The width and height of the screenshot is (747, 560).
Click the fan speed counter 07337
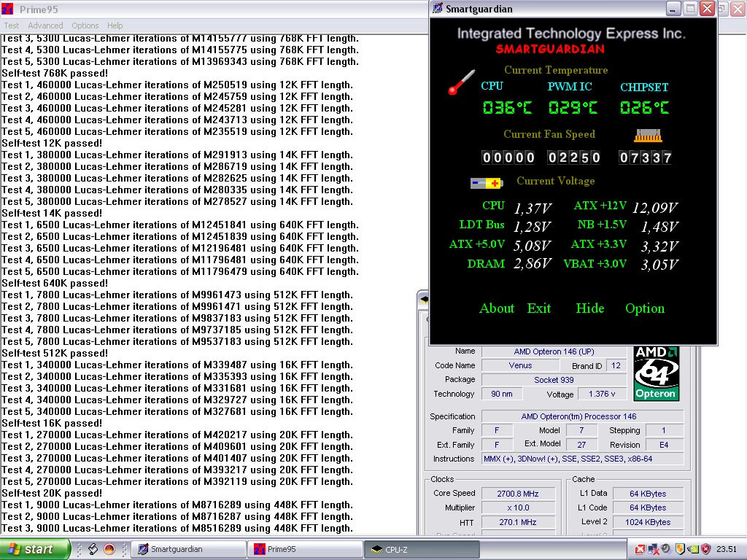tap(645, 157)
